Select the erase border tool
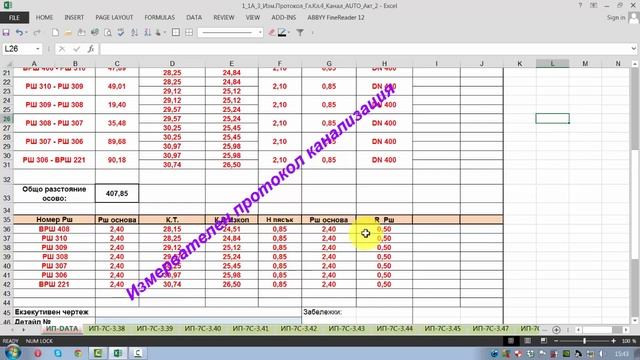This screenshot has width=640, height=360. point(271,33)
